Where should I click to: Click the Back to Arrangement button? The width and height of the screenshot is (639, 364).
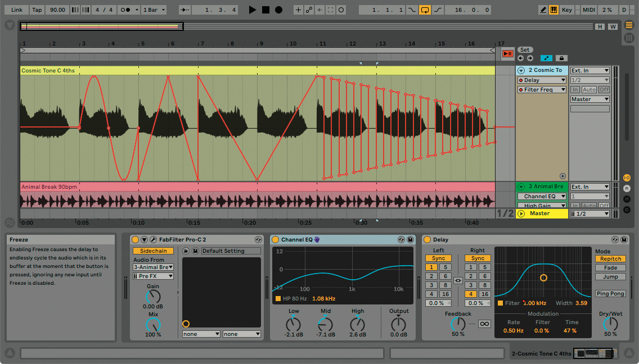pos(507,54)
